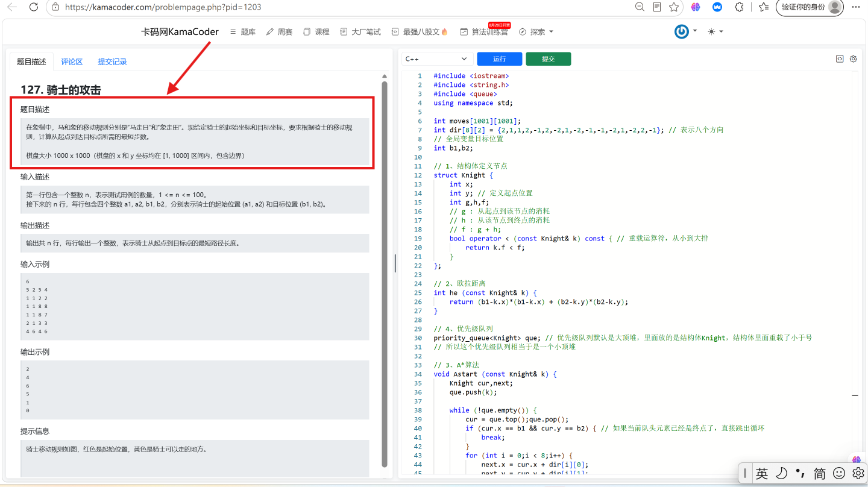Open the 最强八股文 menu item
Viewport: 868px width, 487px height.
(x=420, y=32)
